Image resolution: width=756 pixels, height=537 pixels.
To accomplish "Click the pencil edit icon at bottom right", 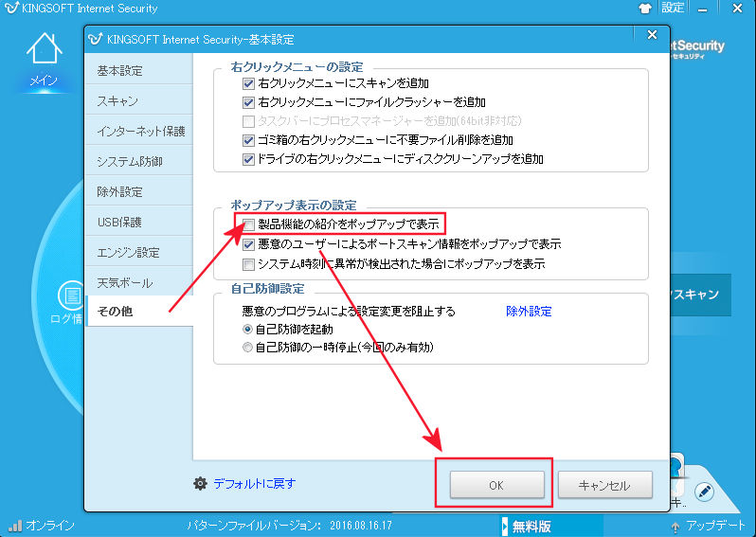I will pyautogui.click(x=705, y=492).
